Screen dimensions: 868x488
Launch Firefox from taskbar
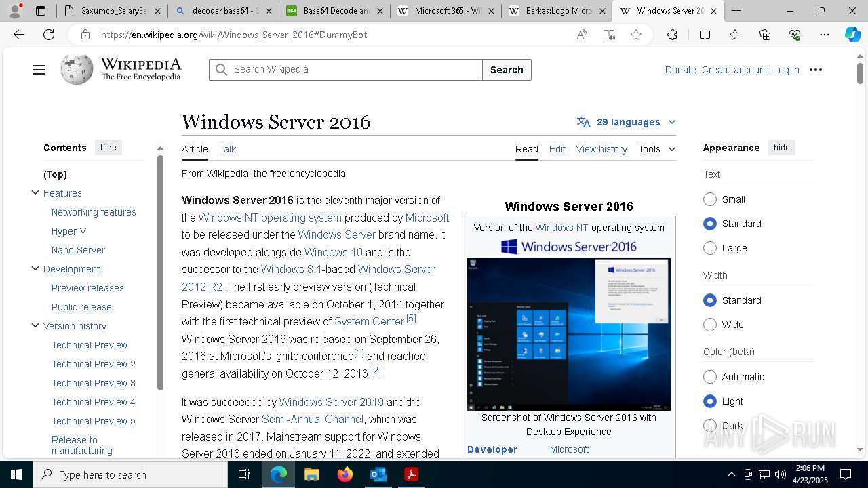tap(344, 474)
